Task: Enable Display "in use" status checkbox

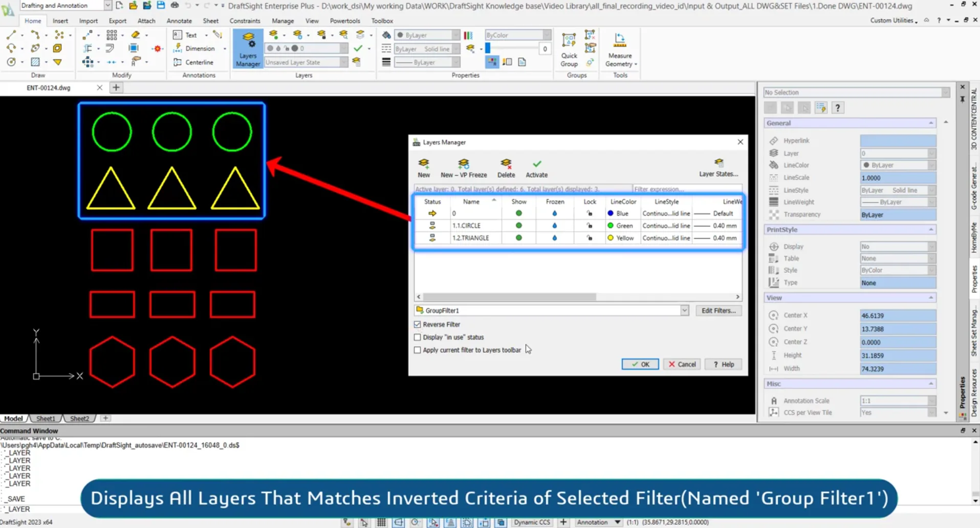Action: (418, 337)
